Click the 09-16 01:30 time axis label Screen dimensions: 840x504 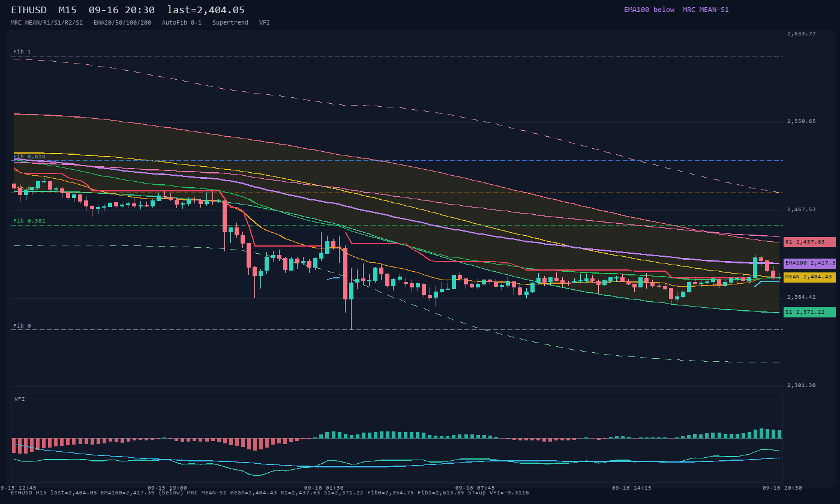(324, 488)
